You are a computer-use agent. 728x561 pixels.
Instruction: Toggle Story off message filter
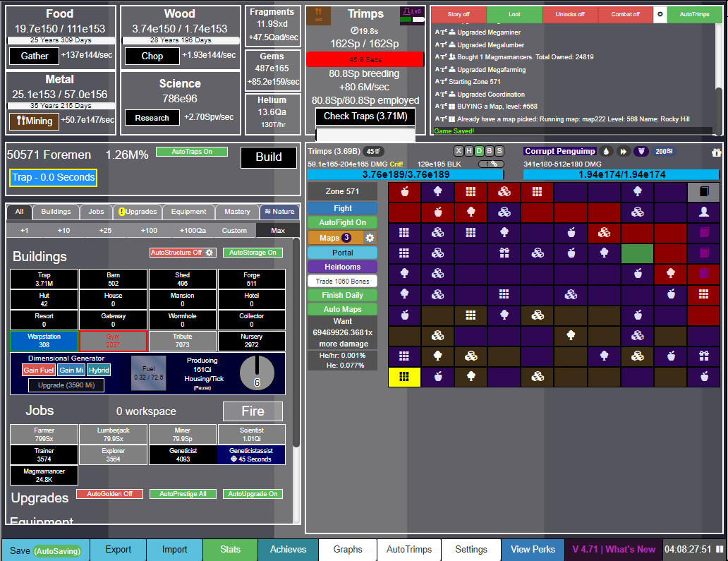click(459, 14)
